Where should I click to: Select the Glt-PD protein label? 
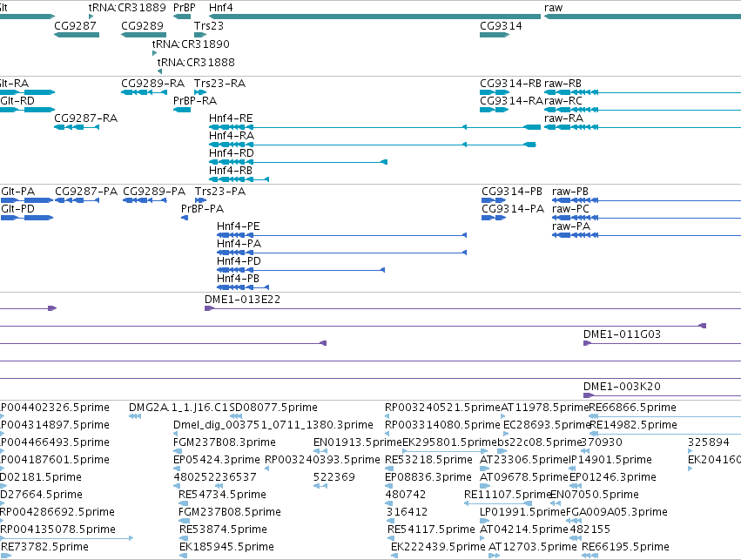pyautogui.click(x=18, y=209)
